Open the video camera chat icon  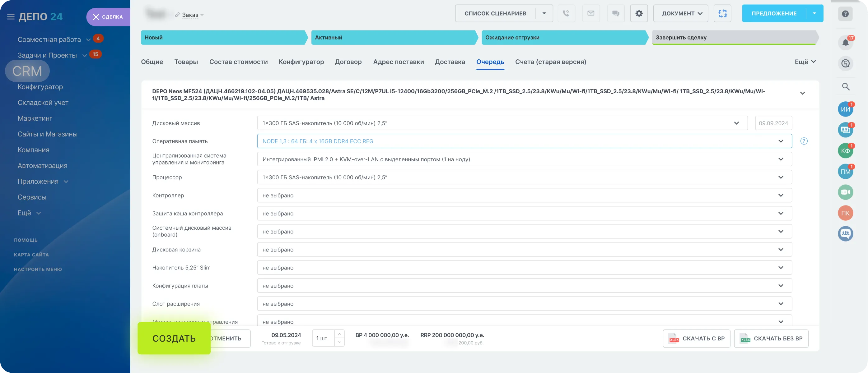(x=845, y=192)
